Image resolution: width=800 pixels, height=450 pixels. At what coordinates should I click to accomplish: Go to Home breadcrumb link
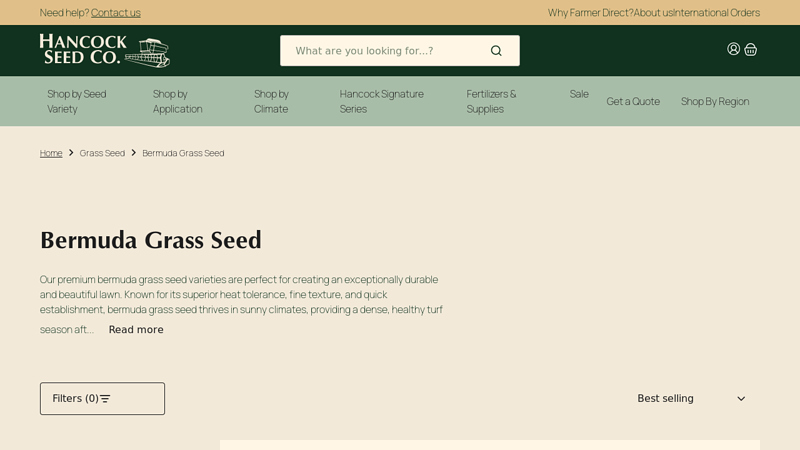coord(51,153)
